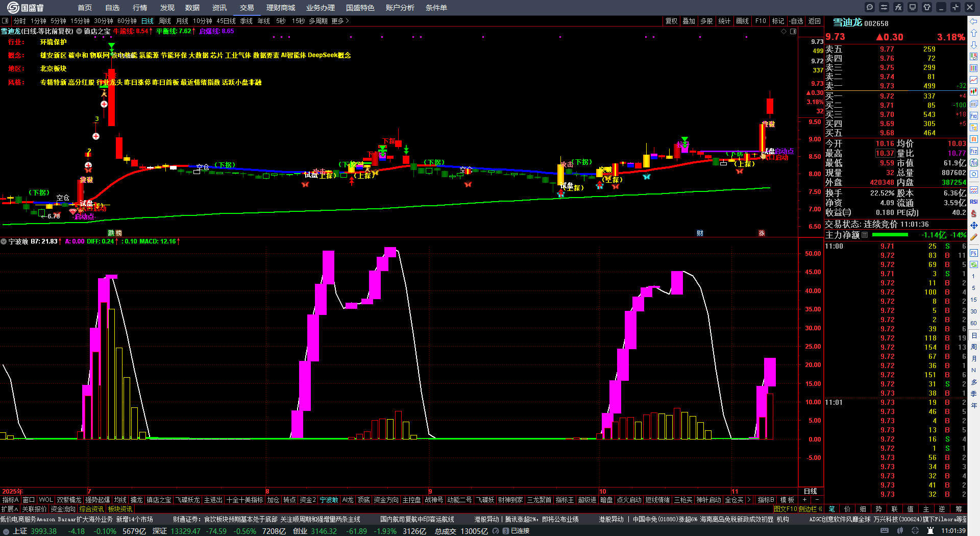Click the Guosheng logo in top-left

pos(26,7)
